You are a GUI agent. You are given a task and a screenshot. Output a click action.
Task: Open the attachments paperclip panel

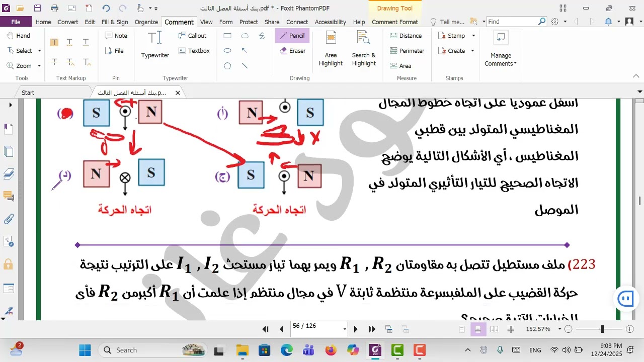pyautogui.click(x=9, y=219)
